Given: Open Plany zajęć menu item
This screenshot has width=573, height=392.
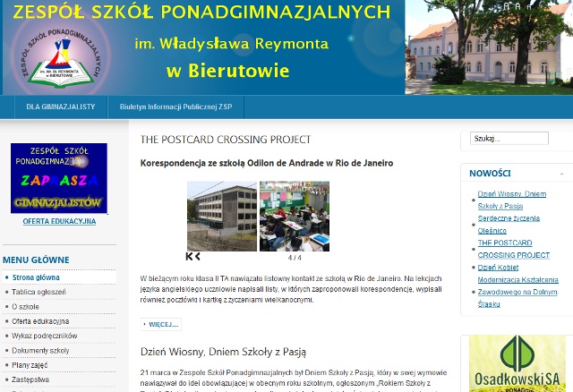Looking at the screenshot, I should tap(30, 365).
